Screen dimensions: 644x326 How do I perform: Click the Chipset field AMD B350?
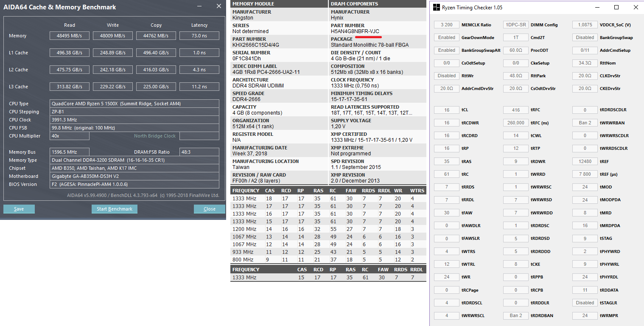point(134,168)
